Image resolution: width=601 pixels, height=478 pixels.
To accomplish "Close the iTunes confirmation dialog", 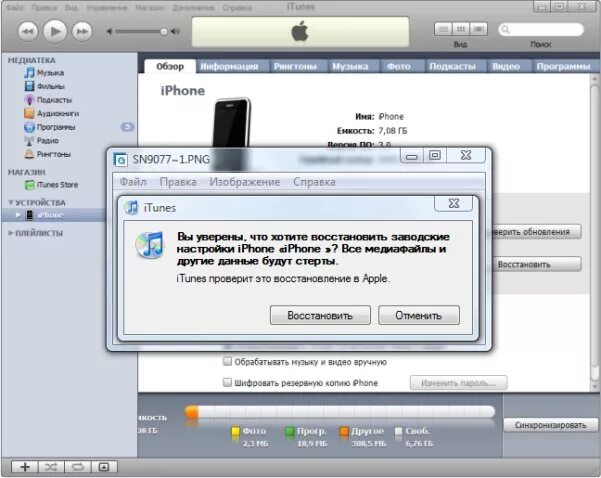I will click(453, 204).
